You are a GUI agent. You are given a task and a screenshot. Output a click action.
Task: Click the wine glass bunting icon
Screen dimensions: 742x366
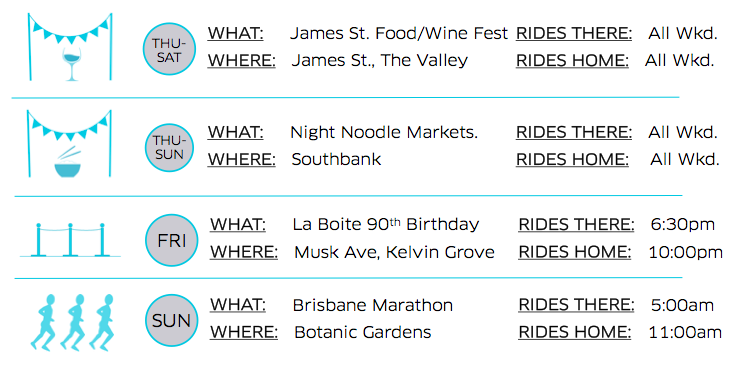tap(70, 47)
